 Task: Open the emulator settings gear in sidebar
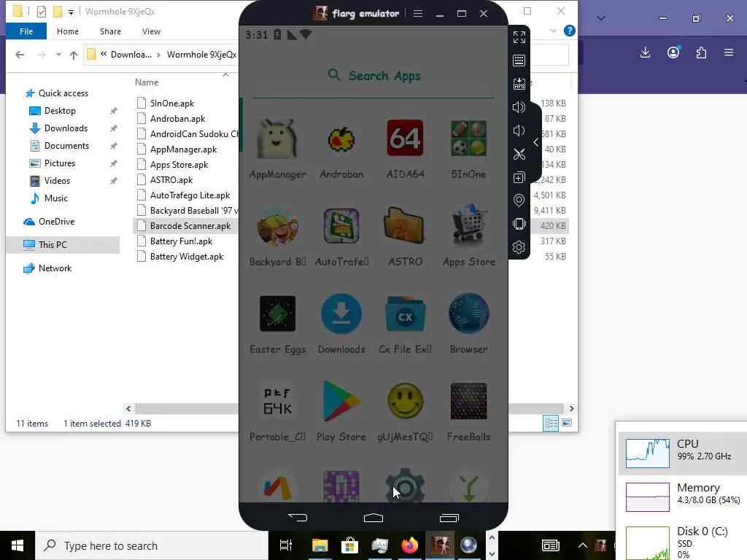519,247
